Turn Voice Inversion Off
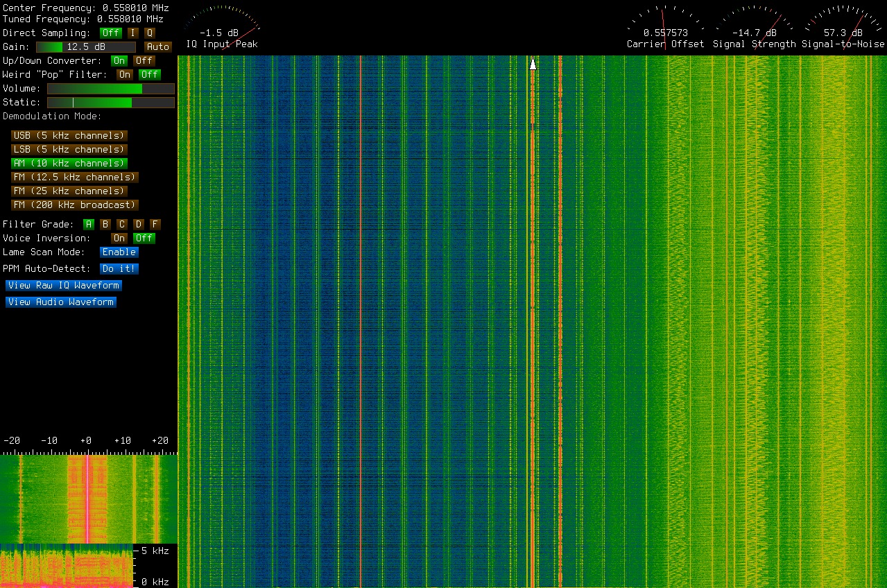This screenshot has width=887, height=588. click(144, 238)
